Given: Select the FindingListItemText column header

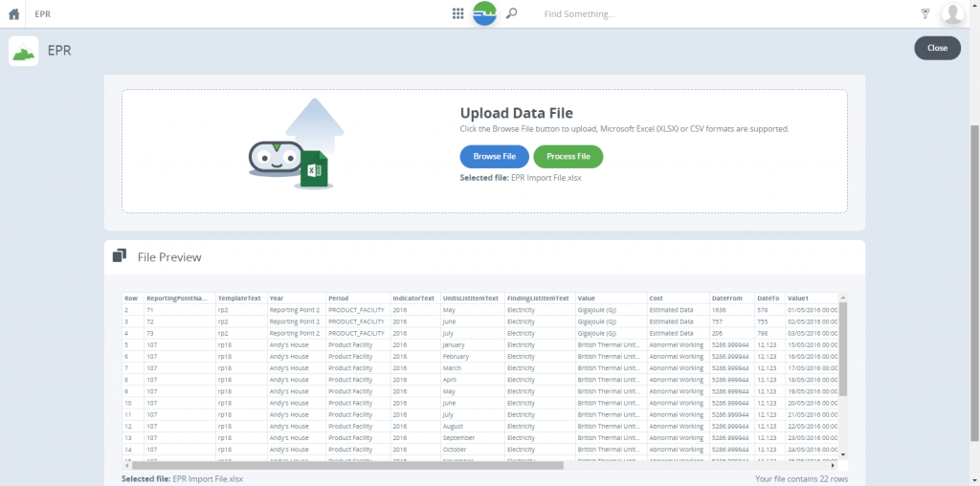Looking at the screenshot, I should tap(538, 298).
